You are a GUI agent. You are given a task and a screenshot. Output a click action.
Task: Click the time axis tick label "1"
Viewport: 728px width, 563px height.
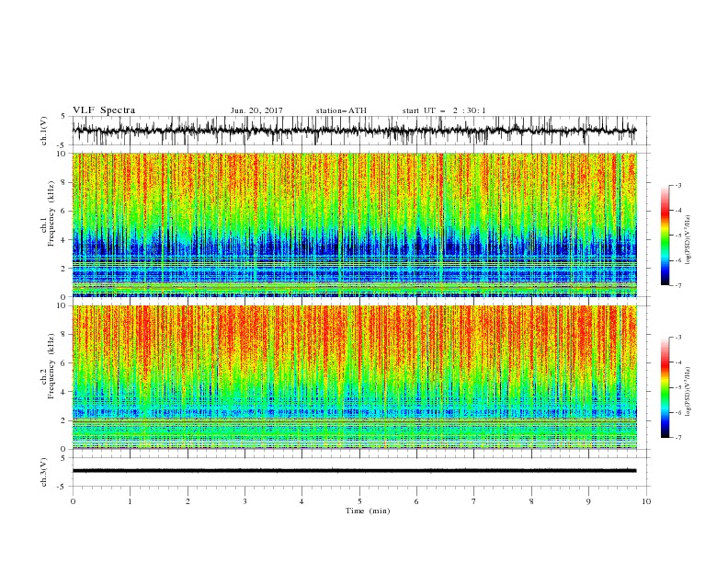click(130, 501)
